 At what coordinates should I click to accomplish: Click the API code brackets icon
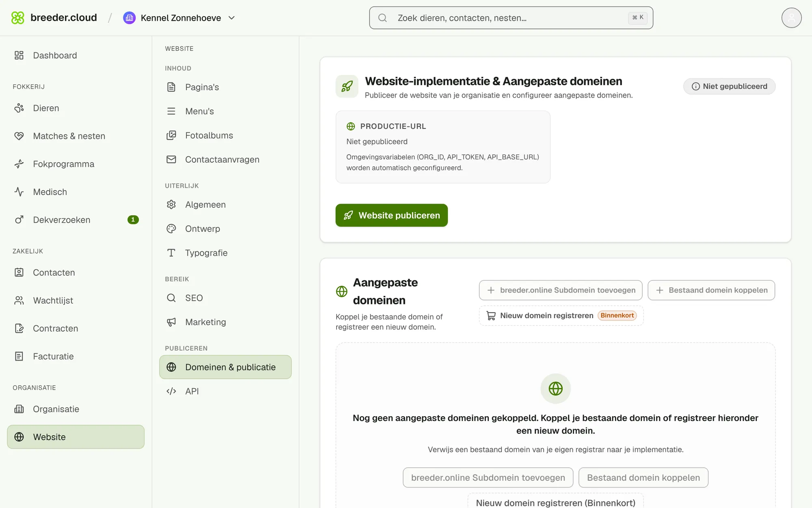pyautogui.click(x=171, y=391)
